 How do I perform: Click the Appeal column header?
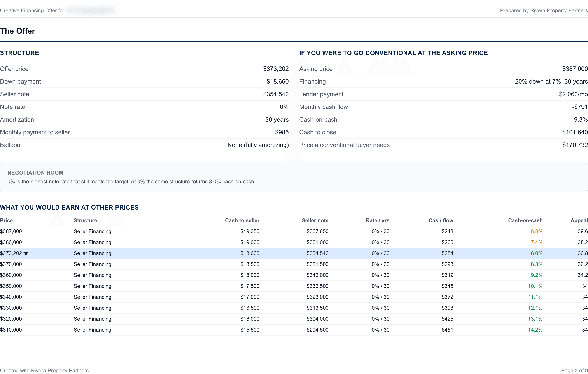(x=579, y=220)
